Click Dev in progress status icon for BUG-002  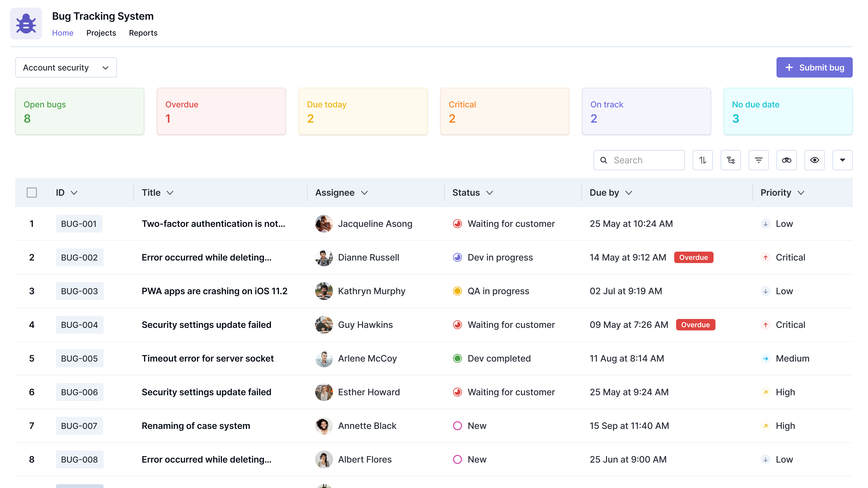pyautogui.click(x=457, y=258)
